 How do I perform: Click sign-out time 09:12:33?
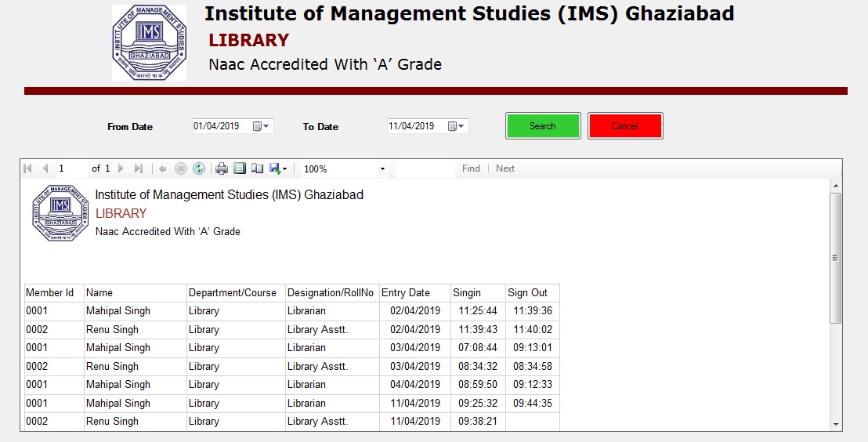[x=533, y=384]
